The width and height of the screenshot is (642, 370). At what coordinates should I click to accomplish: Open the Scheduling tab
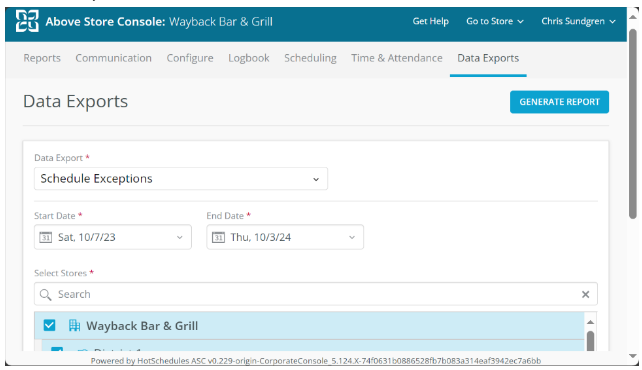(x=310, y=58)
